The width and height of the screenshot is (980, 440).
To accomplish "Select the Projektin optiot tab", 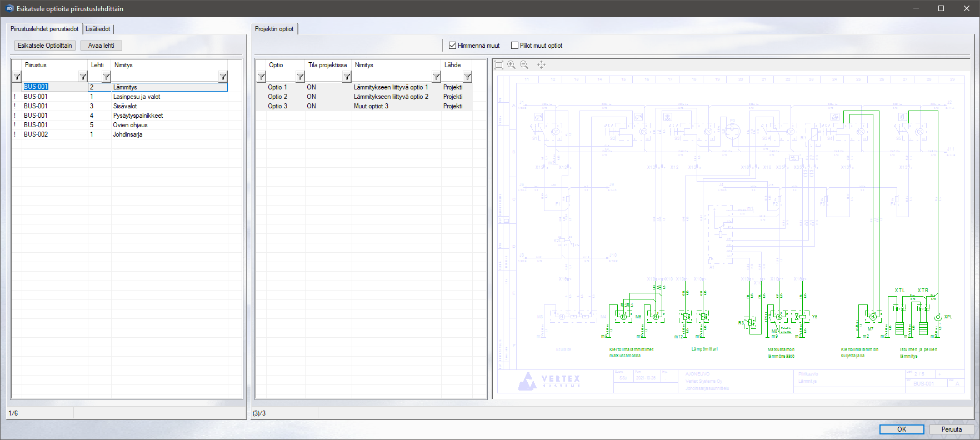I will [274, 29].
